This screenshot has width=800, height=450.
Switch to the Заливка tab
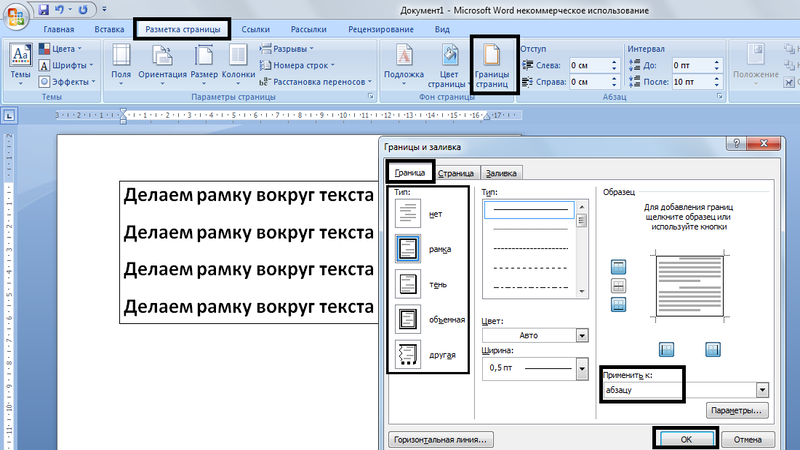pyautogui.click(x=501, y=173)
